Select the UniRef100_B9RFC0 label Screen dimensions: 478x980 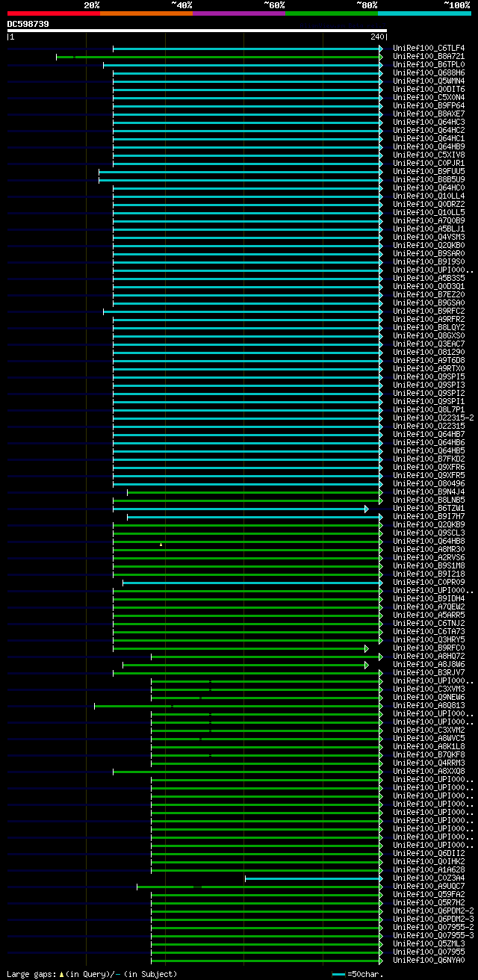429,648
